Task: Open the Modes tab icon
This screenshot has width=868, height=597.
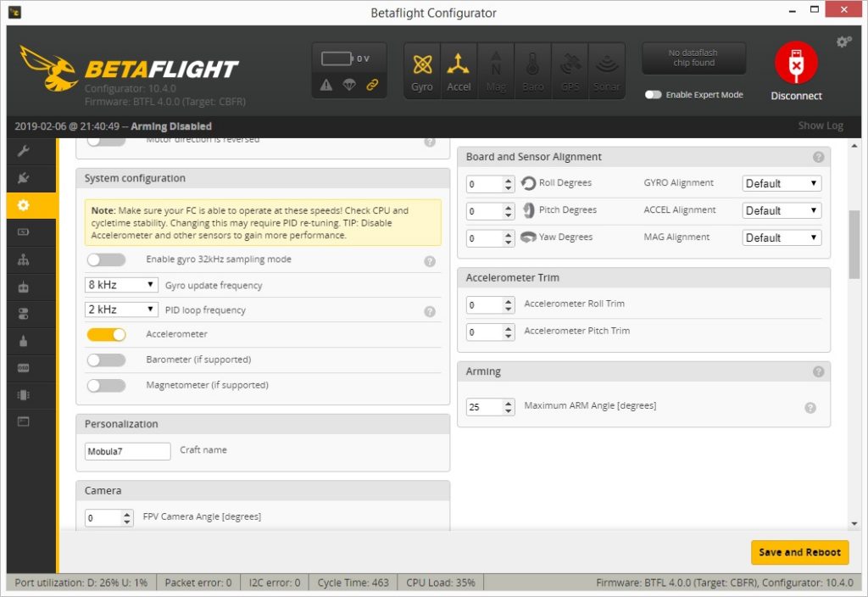Action: (x=23, y=314)
